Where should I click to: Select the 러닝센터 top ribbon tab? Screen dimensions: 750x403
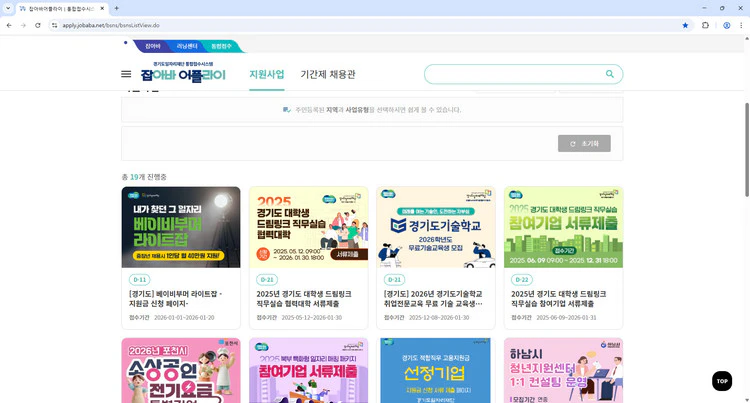(187, 46)
